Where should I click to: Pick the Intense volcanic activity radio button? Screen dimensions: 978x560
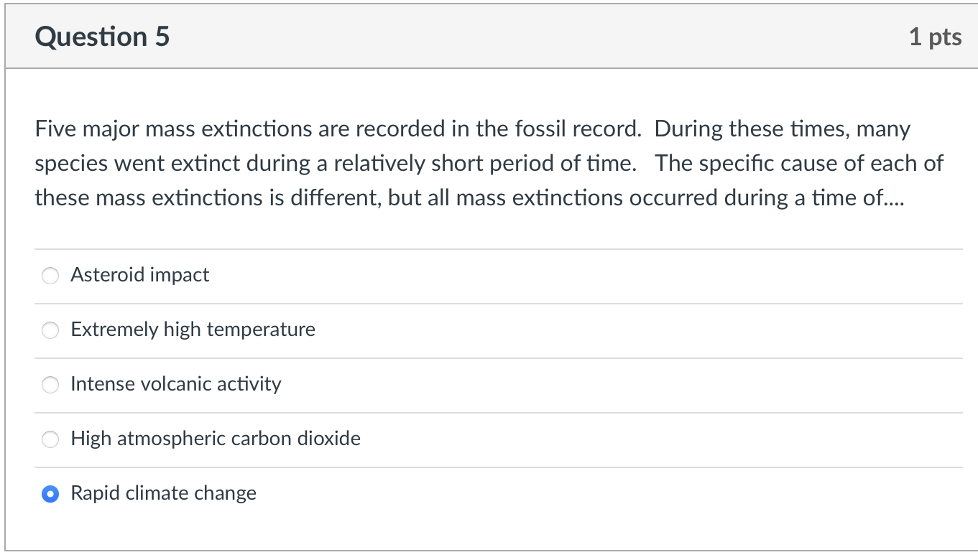(50, 385)
